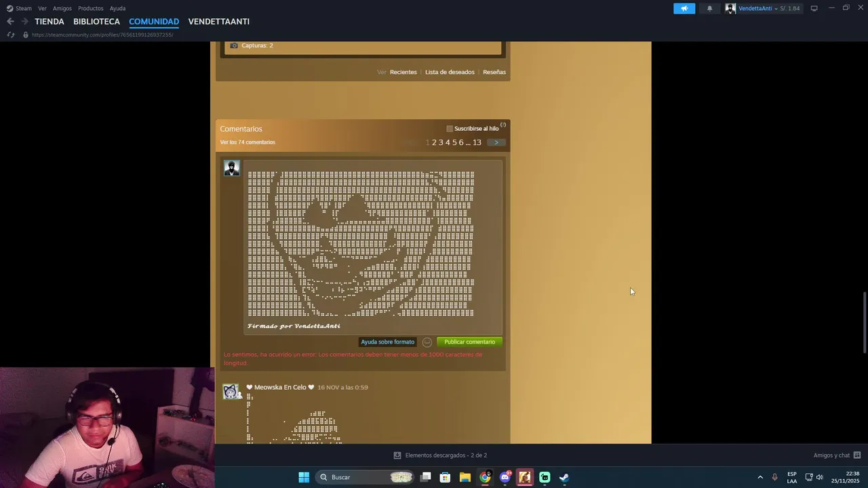Open Ayuda sobre formato link

click(x=387, y=342)
